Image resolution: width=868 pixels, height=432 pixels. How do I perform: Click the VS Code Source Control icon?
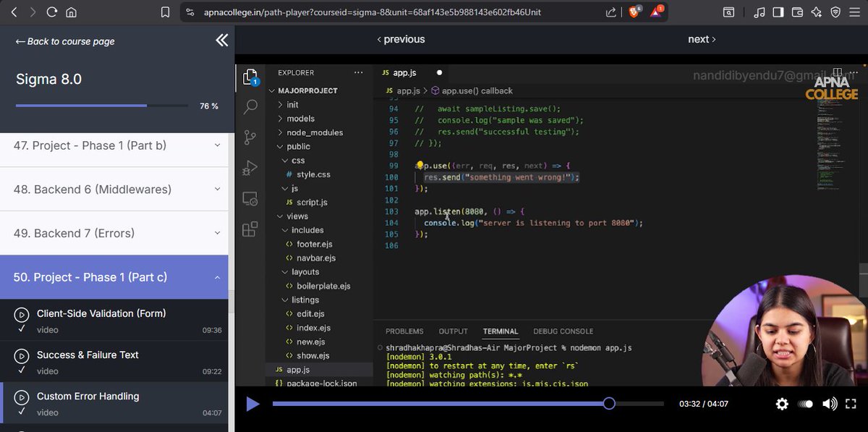click(x=250, y=137)
